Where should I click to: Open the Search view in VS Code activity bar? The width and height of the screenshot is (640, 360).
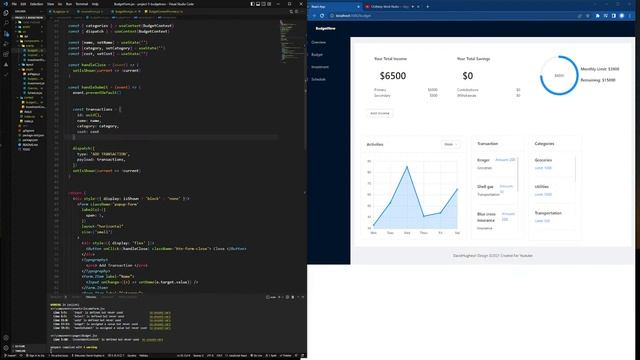pos(6,23)
